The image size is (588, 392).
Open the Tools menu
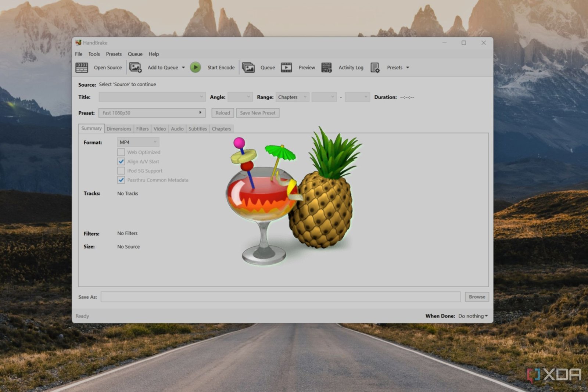pos(94,54)
